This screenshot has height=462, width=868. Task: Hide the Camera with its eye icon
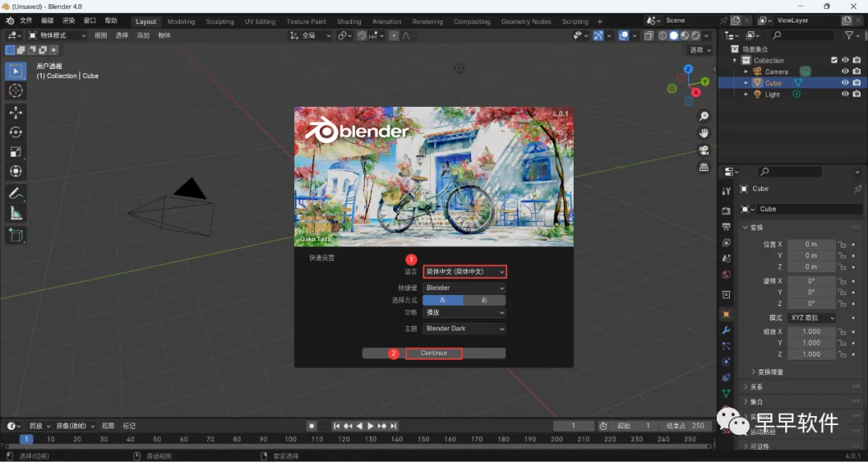pyautogui.click(x=845, y=72)
